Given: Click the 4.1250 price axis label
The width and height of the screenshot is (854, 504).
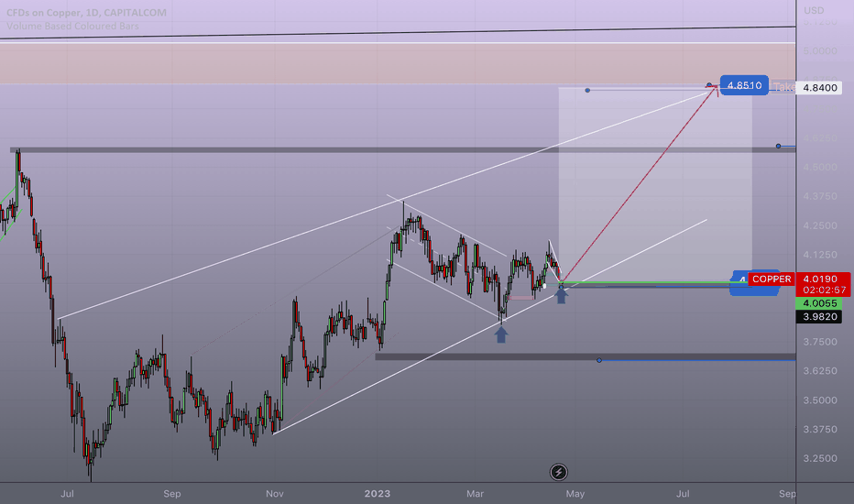Looking at the screenshot, I should click(820, 255).
